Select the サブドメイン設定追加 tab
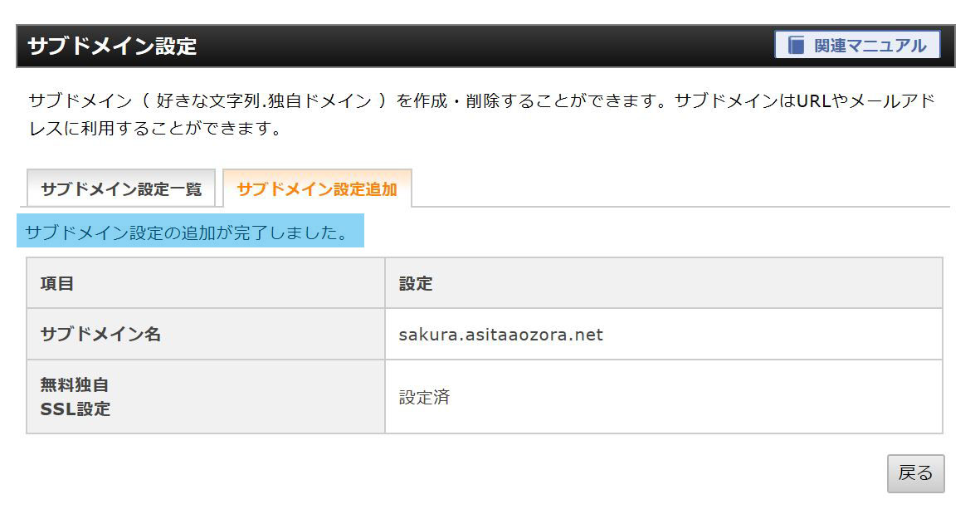The width and height of the screenshot is (980, 514). (x=317, y=188)
